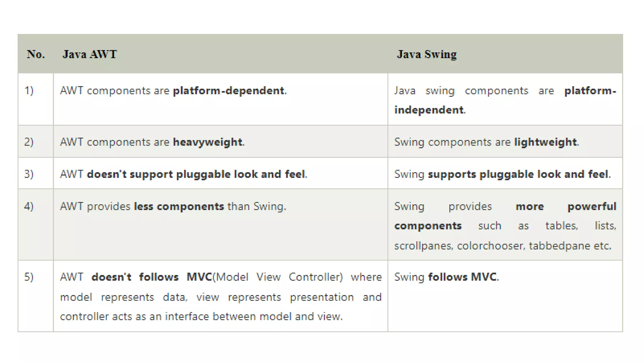Select the row number "1)" cell

tap(29, 91)
